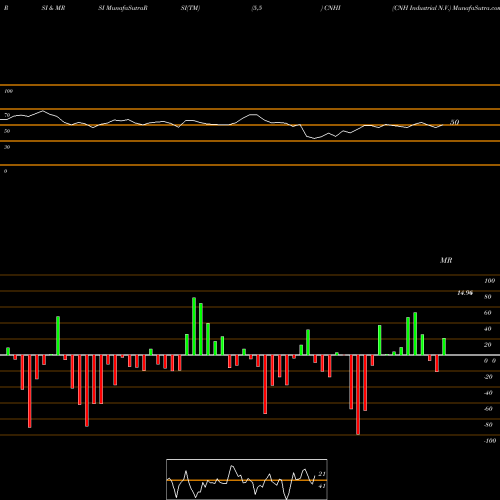Click the 40 label on MR axis

click(488, 329)
